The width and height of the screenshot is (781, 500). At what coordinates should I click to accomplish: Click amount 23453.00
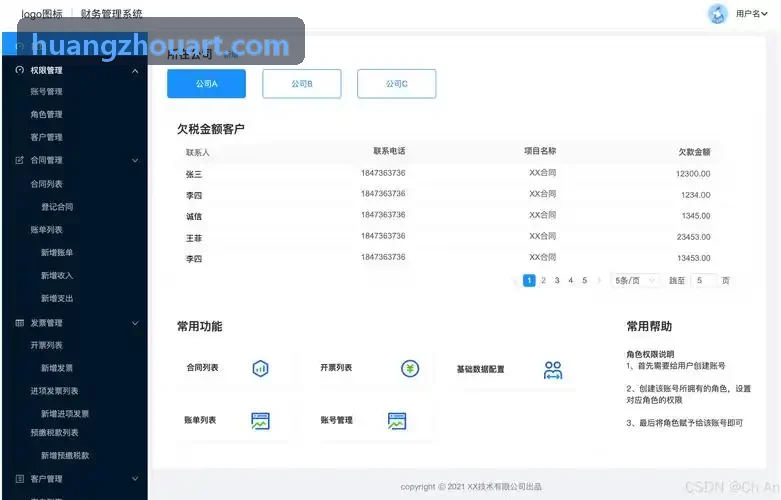tap(693, 237)
